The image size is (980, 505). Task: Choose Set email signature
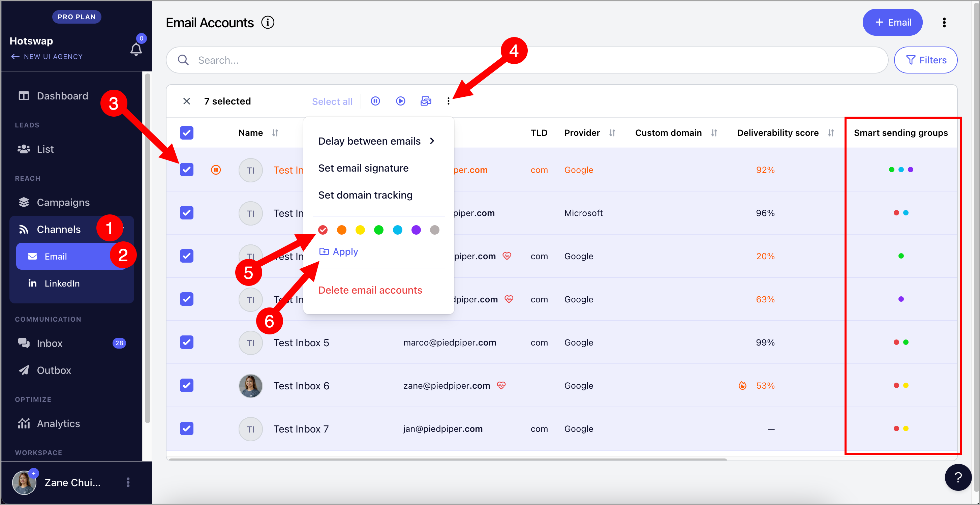363,168
